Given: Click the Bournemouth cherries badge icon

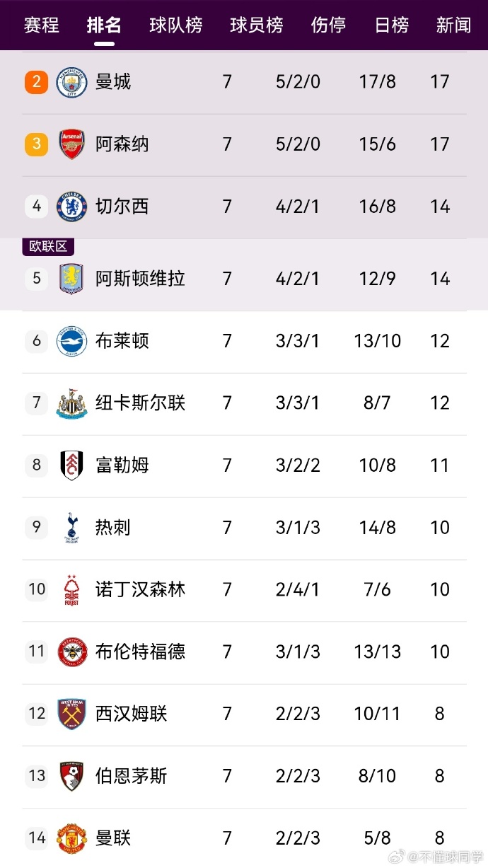Looking at the screenshot, I should (71, 775).
